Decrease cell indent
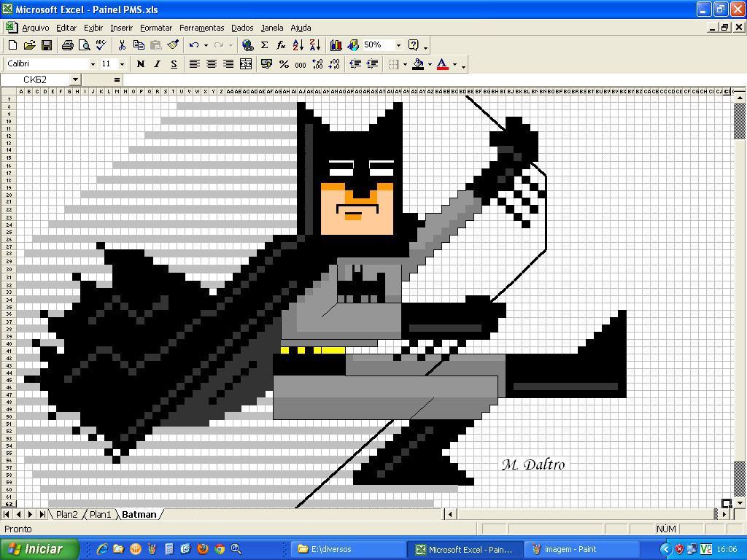 (355, 64)
